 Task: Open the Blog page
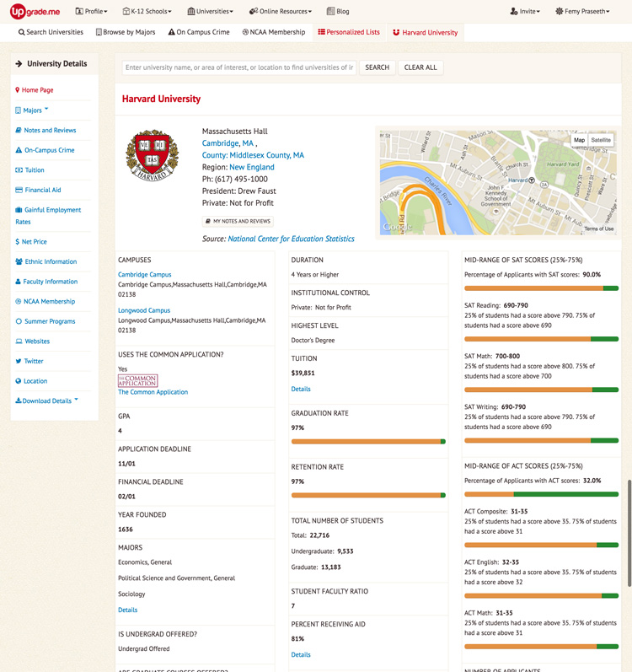[338, 12]
